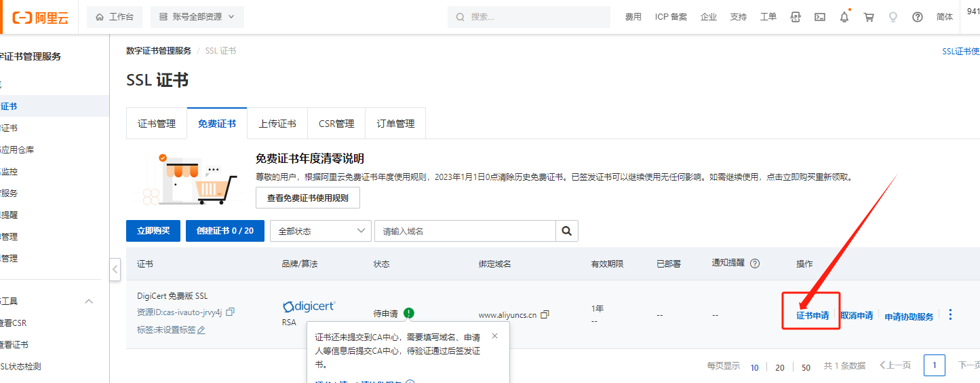Select the 免费证书 tab
Viewport: 980px width, 383px height.
[217, 124]
